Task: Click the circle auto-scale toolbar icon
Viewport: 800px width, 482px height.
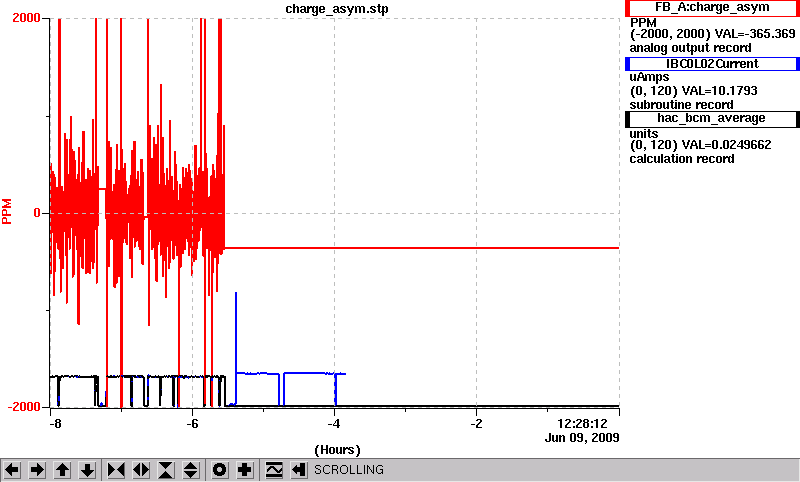Action: [220, 470]
